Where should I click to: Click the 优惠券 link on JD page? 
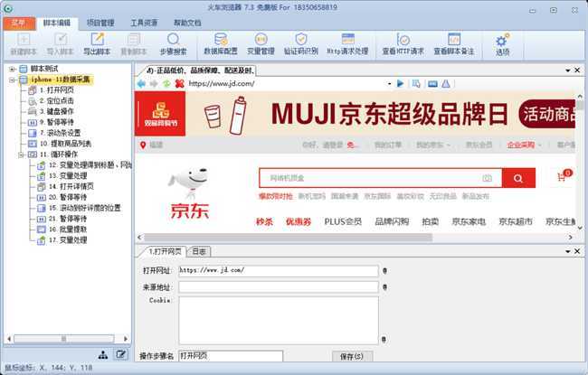299,221
